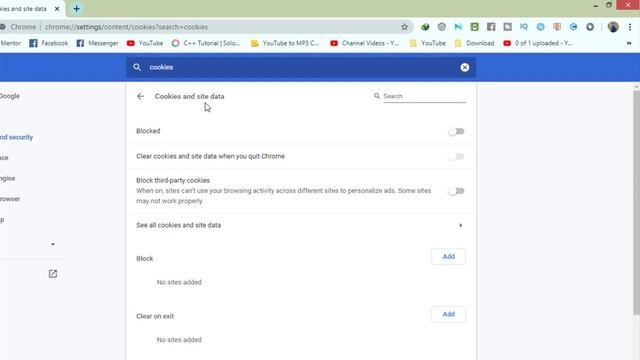Open the Mentor bookmark
Image resolution: width=640 pixels, height=360 pixels.
11,43
